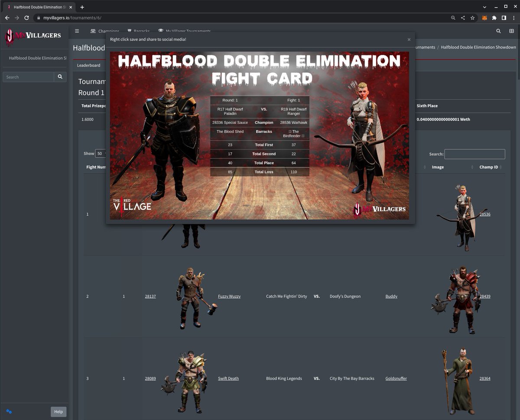
Task: Focus the table Search input
Action: click(474, 154)
